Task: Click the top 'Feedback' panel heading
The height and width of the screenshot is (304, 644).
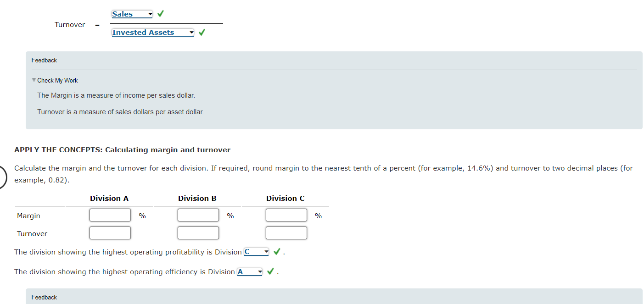Action: click(44, 60)
